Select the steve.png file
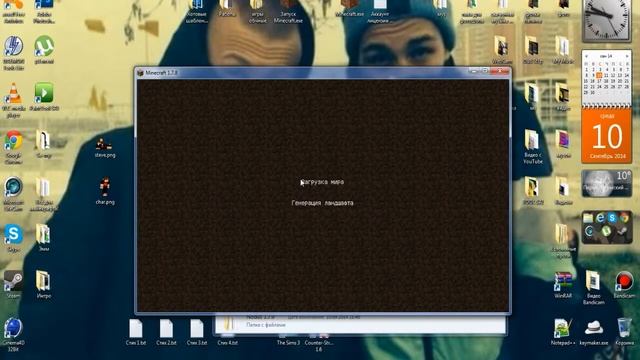The image size is (640, 360). (104, 148)
